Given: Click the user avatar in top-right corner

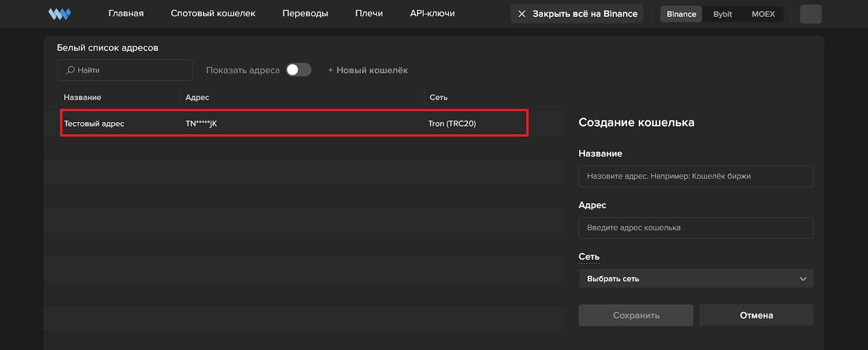Looking at the screenshot, I should [810, 14].
